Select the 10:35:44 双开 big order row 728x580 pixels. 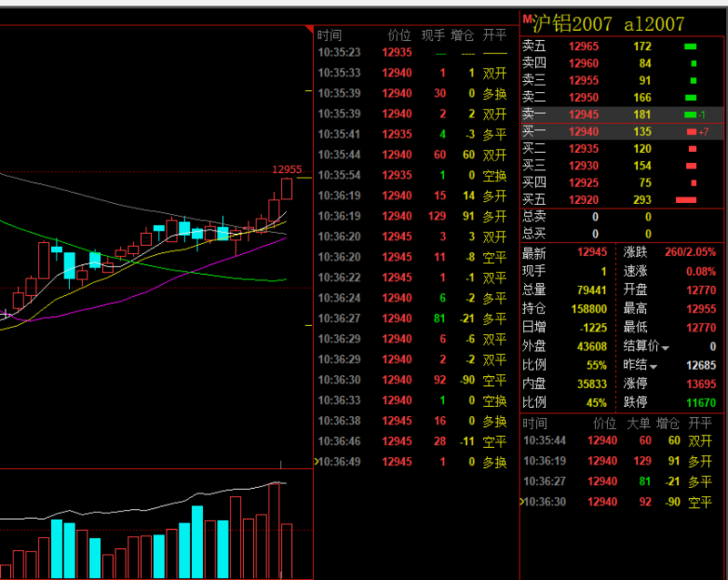622,441
